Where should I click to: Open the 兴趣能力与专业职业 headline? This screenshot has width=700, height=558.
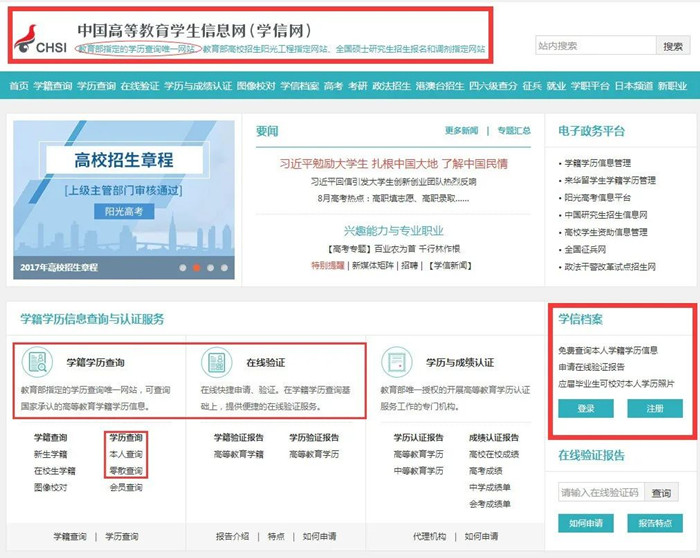pos(393,231)
